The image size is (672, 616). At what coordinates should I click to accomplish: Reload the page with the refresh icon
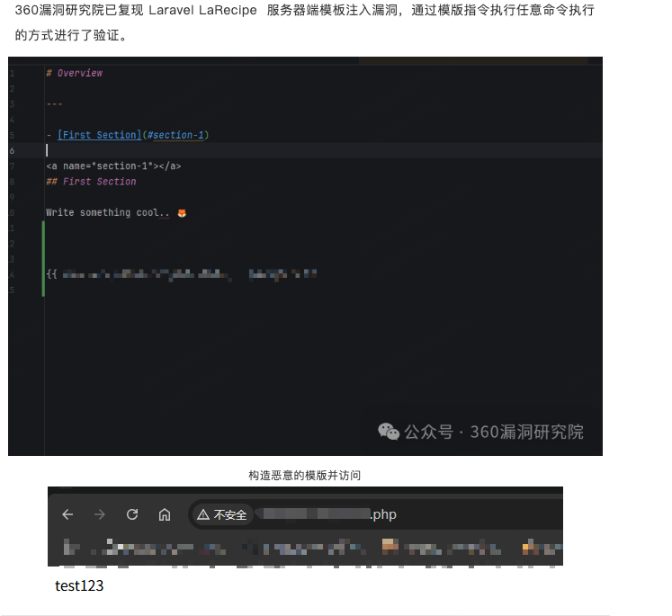click(x=132, y=514)
